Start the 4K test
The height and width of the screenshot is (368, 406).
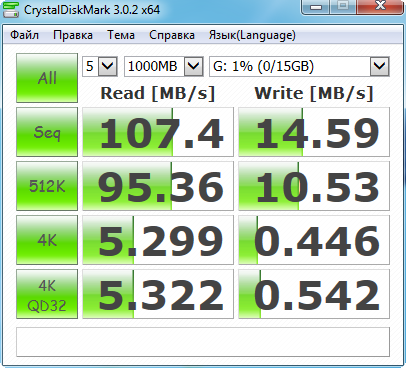pyautogui.click(x=47, y=240)
